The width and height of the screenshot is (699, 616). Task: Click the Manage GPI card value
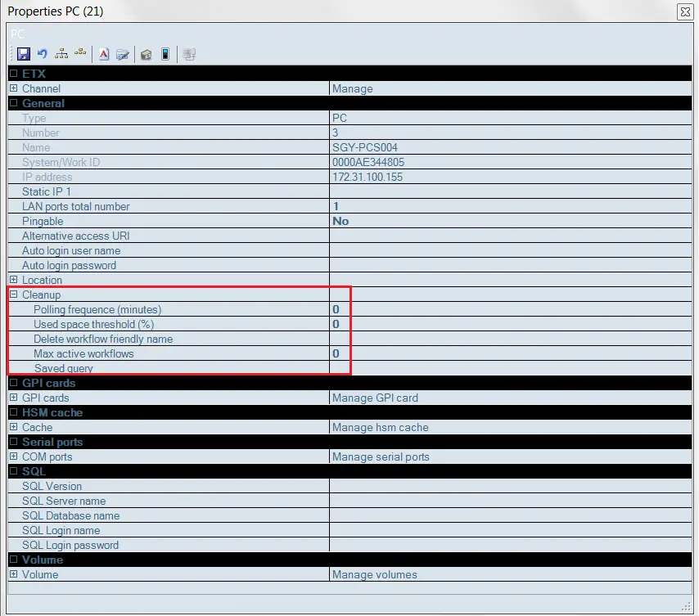coord(375,398)
